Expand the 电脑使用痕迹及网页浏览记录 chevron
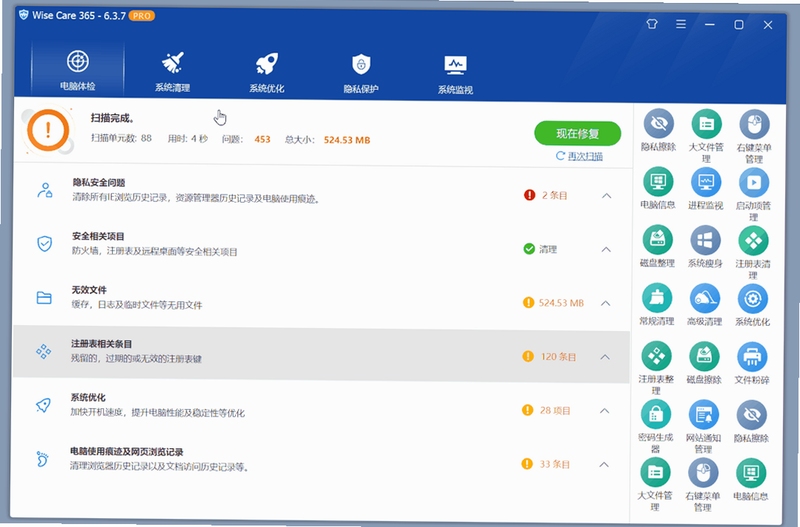 [604, 464]
